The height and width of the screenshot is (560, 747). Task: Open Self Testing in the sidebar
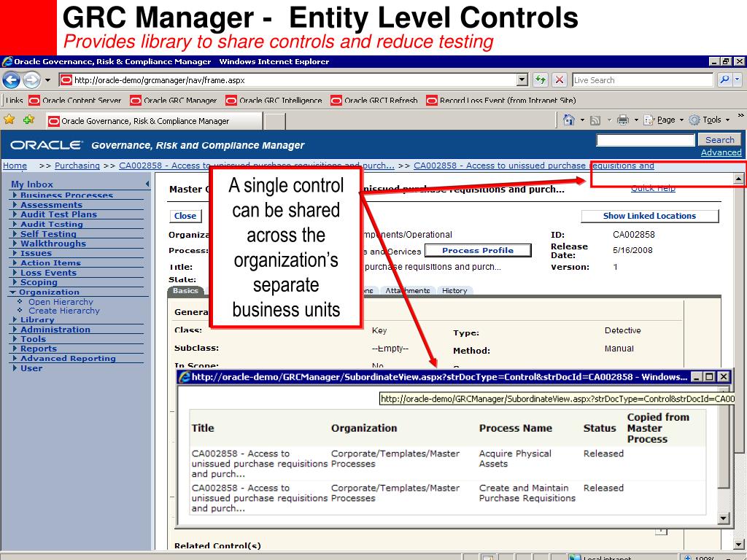48,234
